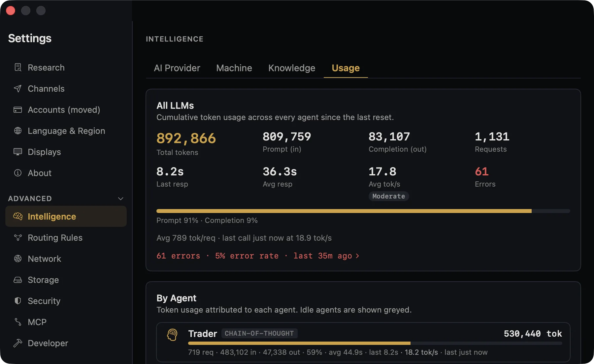The width and height of the screenshot is (594, 364).
Task: Switch to the AI Provider tab
Action: (177, 68)
